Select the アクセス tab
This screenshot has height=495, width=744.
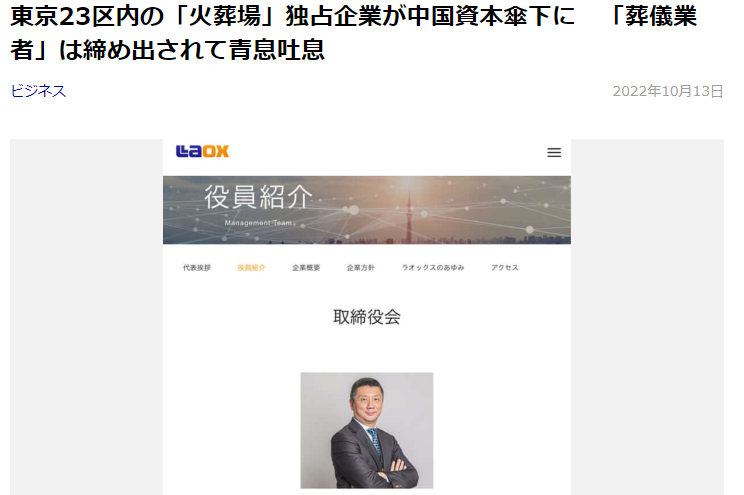(x=505, y=268)
